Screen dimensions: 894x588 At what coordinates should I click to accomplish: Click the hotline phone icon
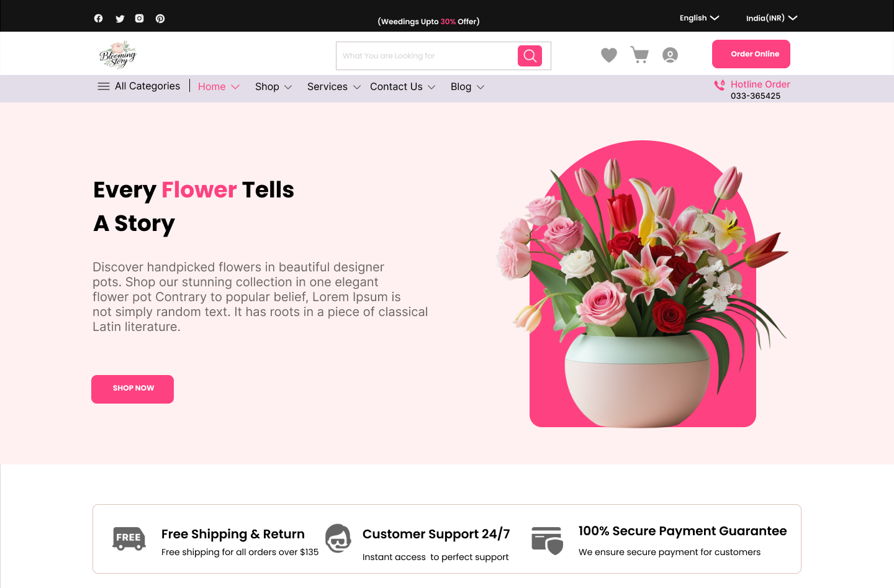[x=720, y=84]
